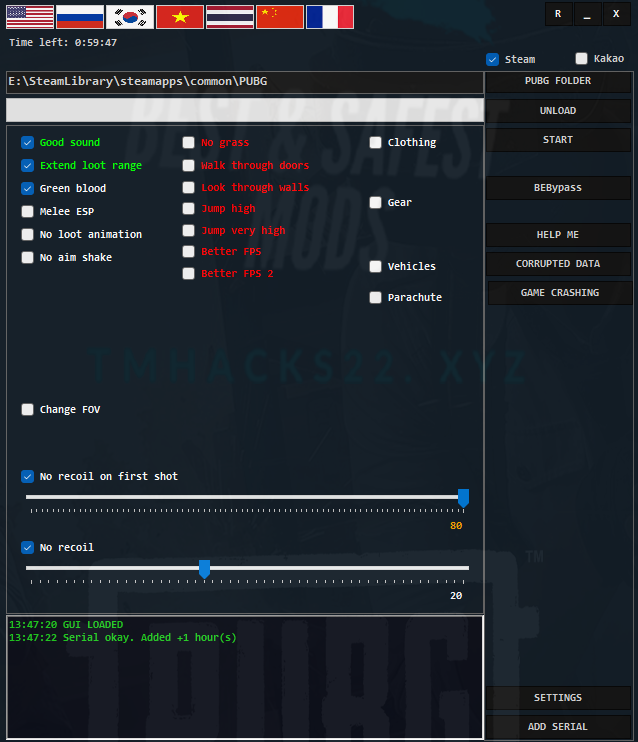Open SETTINGS
Screen dimensions: 638x742
coord(558,698)
